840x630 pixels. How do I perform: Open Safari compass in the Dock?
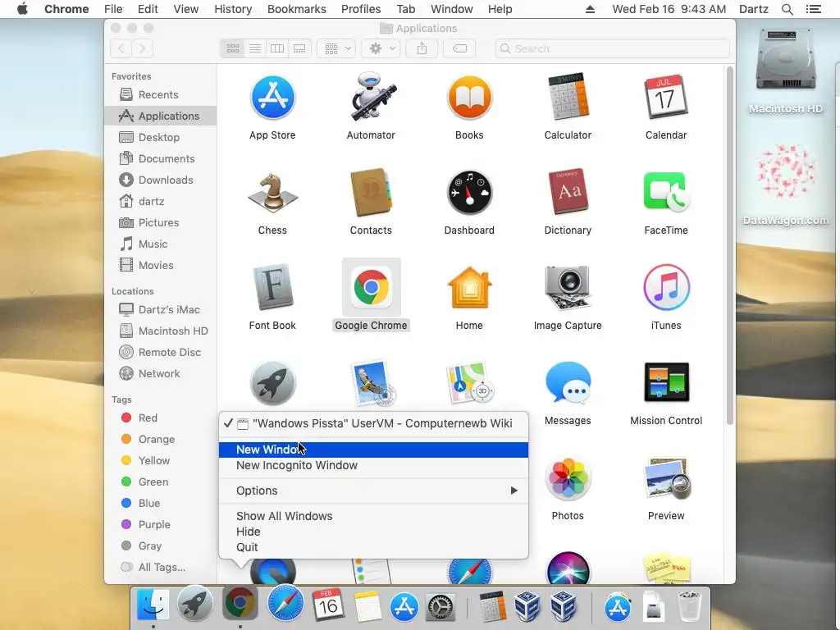[285, 604]
